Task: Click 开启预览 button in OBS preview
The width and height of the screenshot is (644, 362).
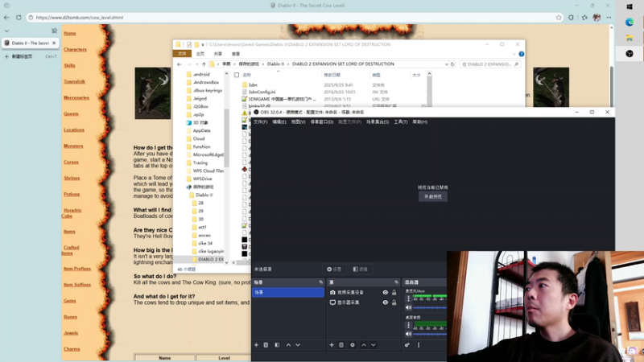Action: click(433, 196)
